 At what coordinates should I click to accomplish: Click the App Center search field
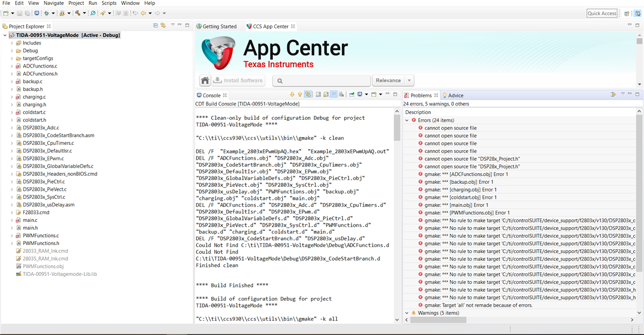point(321,81)
